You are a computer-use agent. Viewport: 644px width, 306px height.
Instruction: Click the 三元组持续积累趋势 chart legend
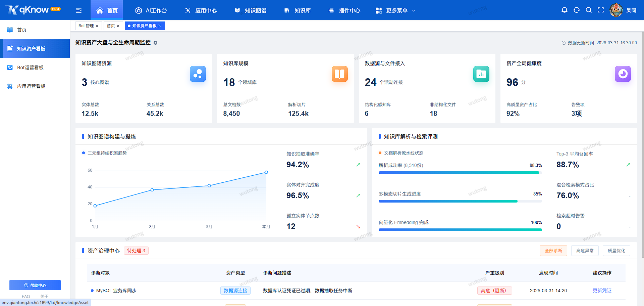105,153
